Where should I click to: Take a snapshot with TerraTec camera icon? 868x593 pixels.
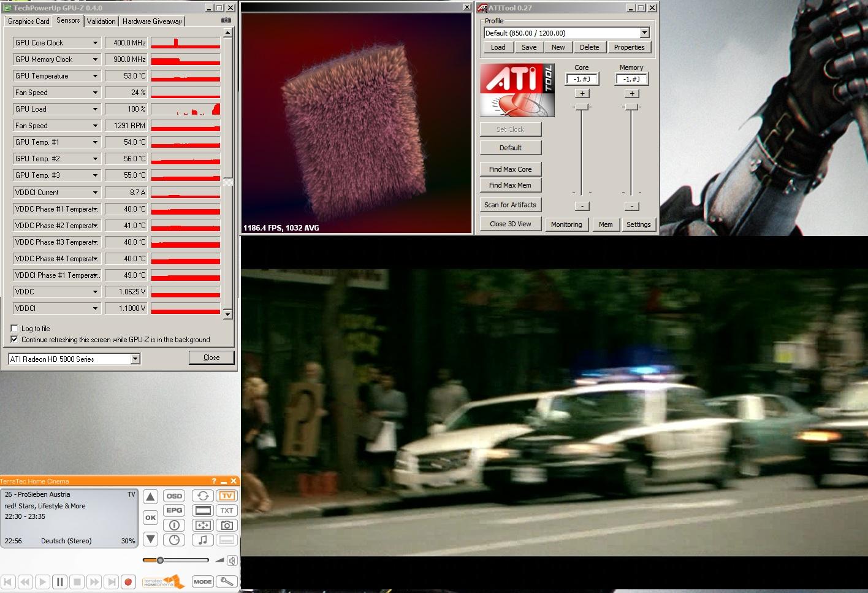(227, 525)
